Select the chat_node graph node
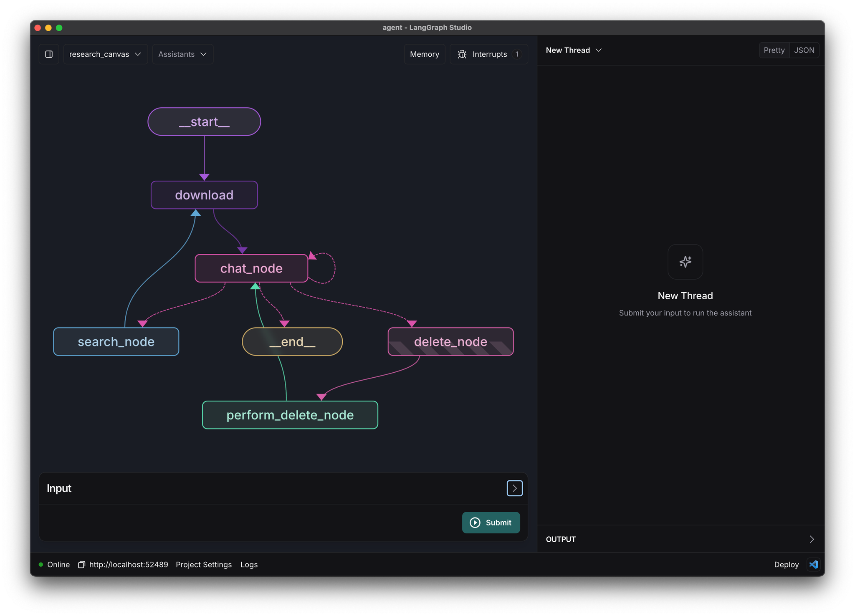Screen dimensions: 855x616 coord(251,268)
